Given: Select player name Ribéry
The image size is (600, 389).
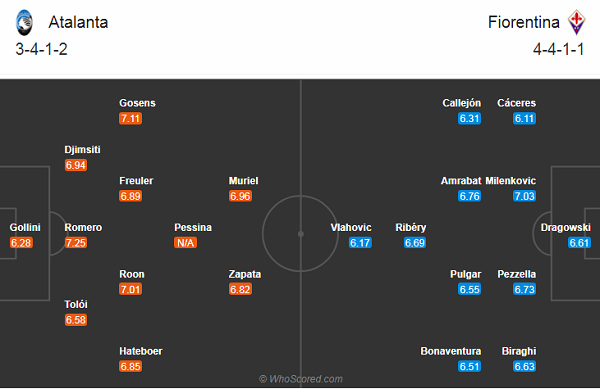Looking at the screenshot, I should (411, 228).
